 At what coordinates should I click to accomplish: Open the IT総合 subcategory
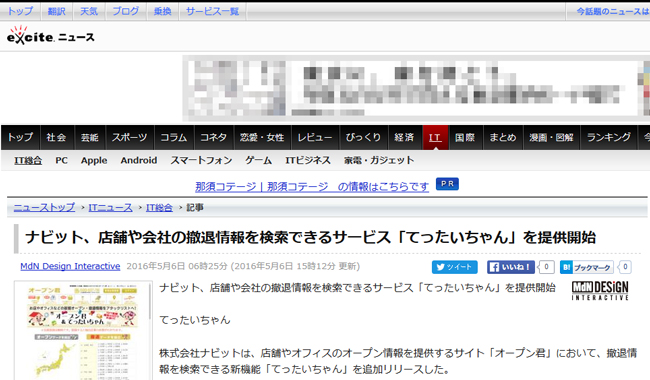[x=28, y=160]
